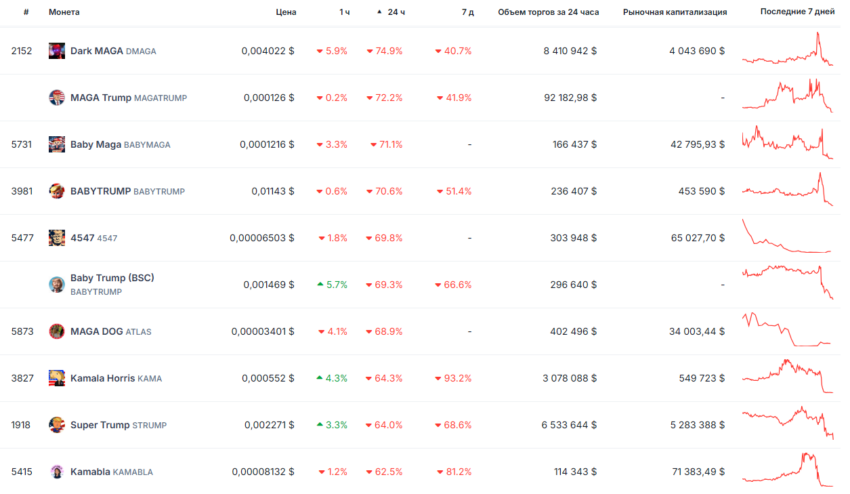
Task: Open Kamala Horris 7-day sparkline chart
Action: [x=787, y=376]
